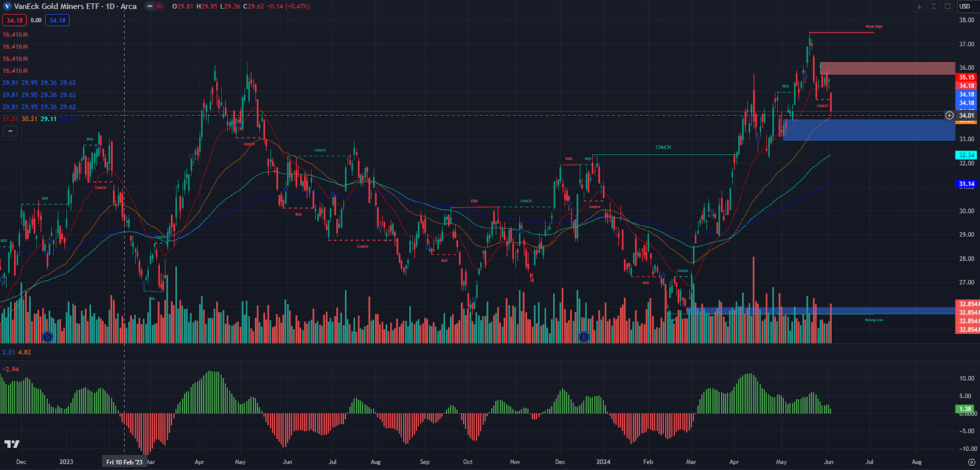Click the first red 32.854 volume price label
980x470 pixels.
click(968, 304)
